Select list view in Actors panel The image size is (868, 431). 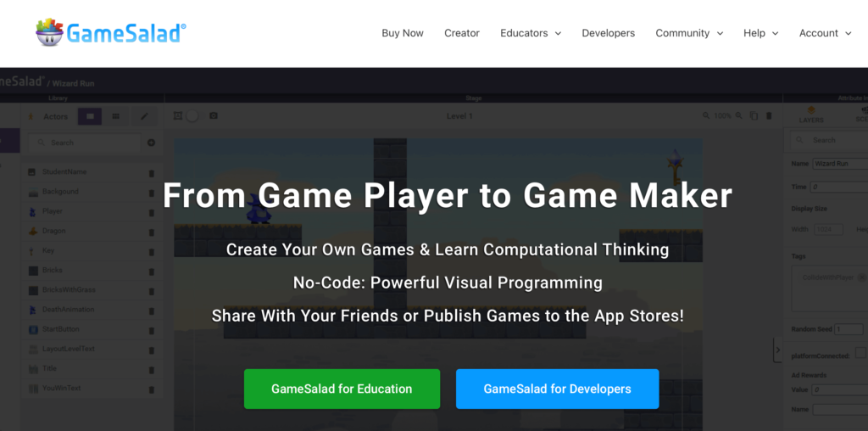point(90,116)
